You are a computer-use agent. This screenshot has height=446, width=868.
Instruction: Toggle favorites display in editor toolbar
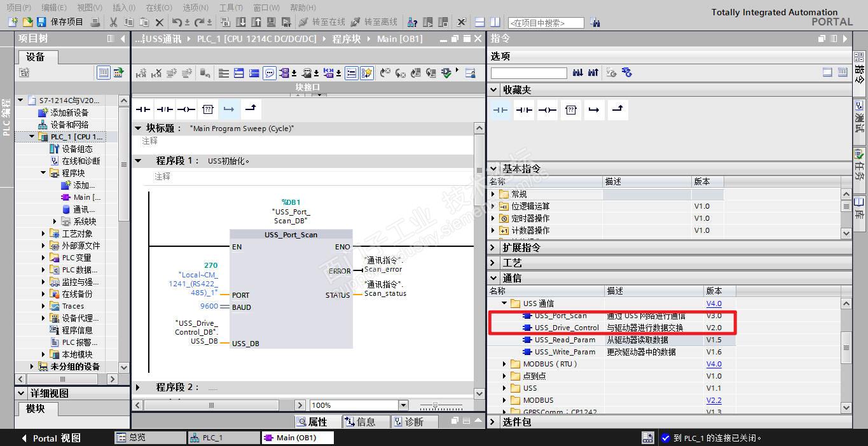[367, 73]
